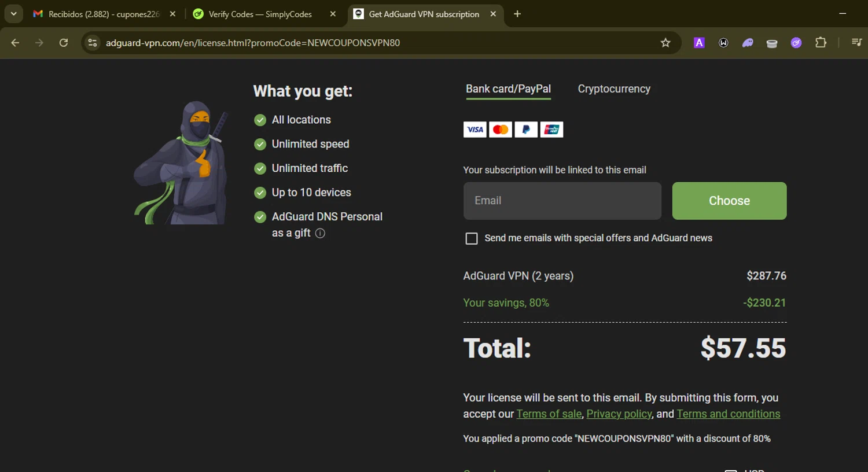868x472 pixels.
Task: Open the Terms and conditions link
Action: click(x=729, y=414)
